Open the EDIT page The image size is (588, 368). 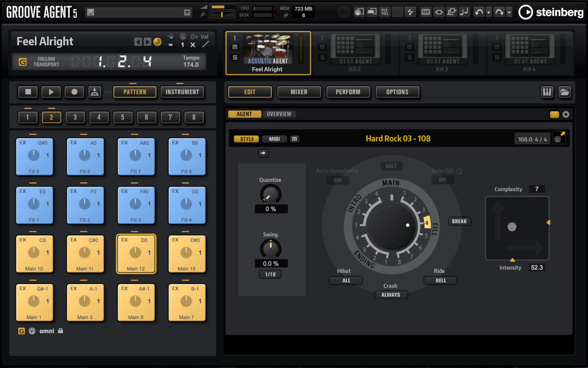[250, 92]
